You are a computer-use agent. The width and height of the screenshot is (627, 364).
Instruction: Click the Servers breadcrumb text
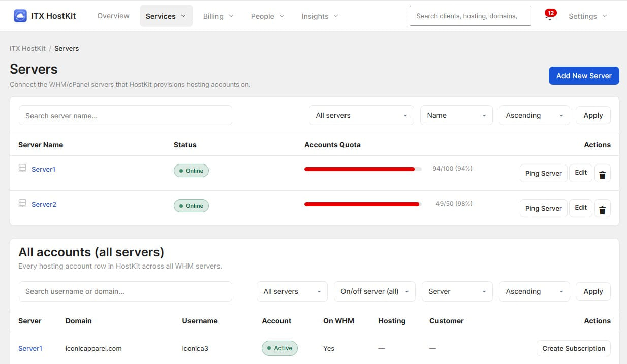(67, 48)
